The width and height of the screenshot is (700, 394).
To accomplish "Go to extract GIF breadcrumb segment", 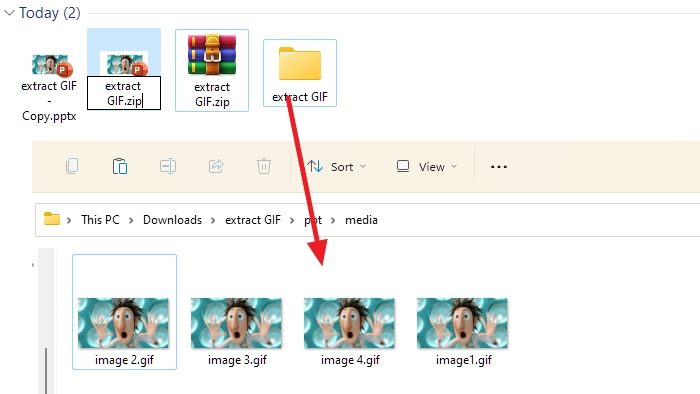I will coord(253,220).
